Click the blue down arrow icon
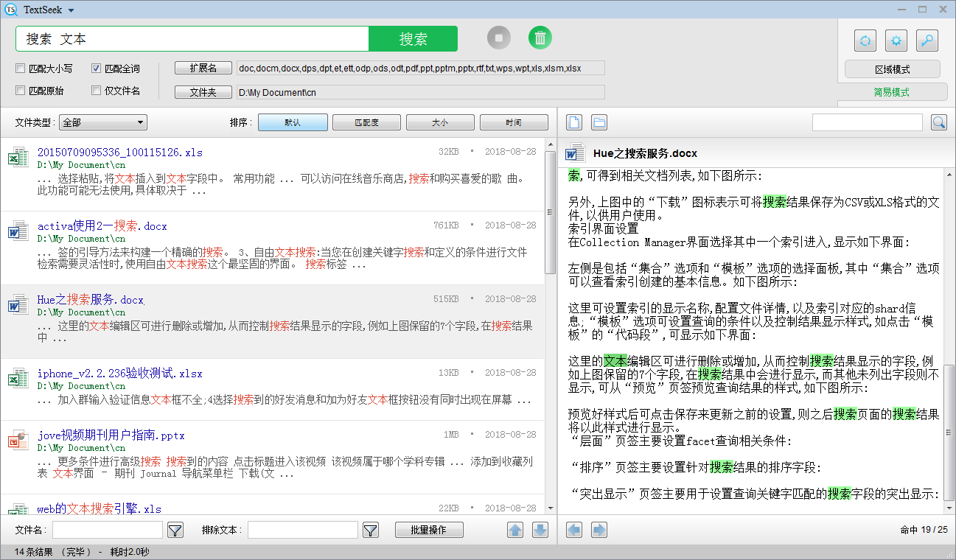This screenshot has height=560, width=956. tap(540, 530)
